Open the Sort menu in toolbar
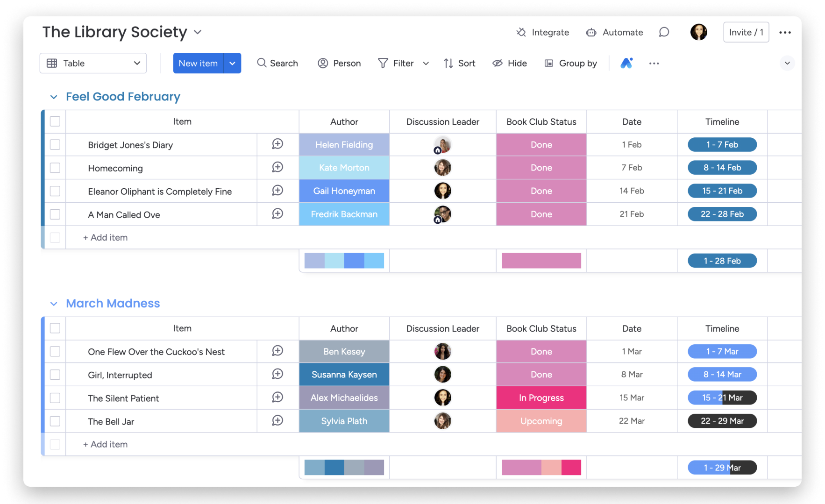This screenshot has width=825, height=504. 459,63
